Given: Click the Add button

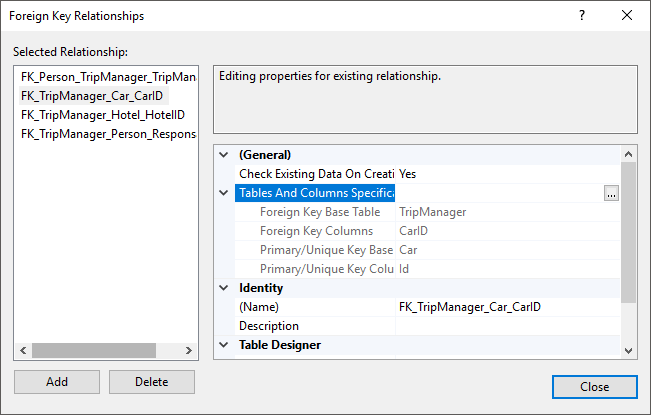Looking at the screenshot, I should click(x=57, y=382).
